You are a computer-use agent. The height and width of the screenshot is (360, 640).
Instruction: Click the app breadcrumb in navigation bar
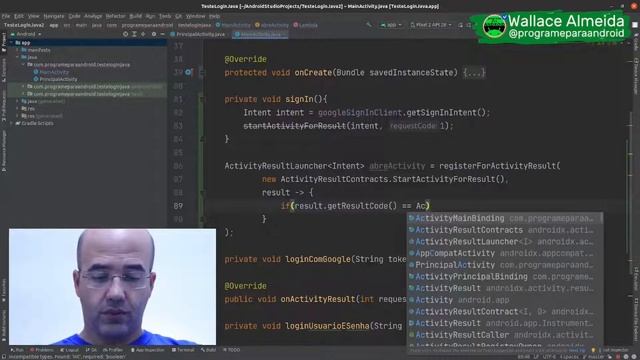coord(54,25)
